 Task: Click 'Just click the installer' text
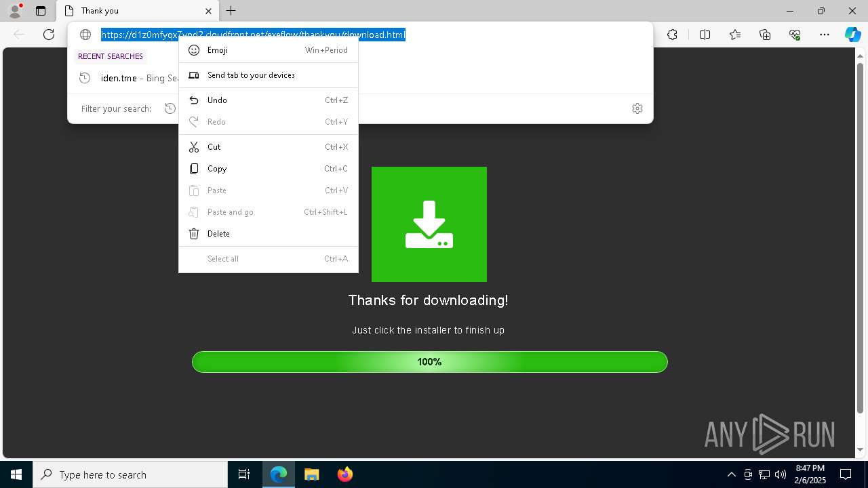[429, 330]
